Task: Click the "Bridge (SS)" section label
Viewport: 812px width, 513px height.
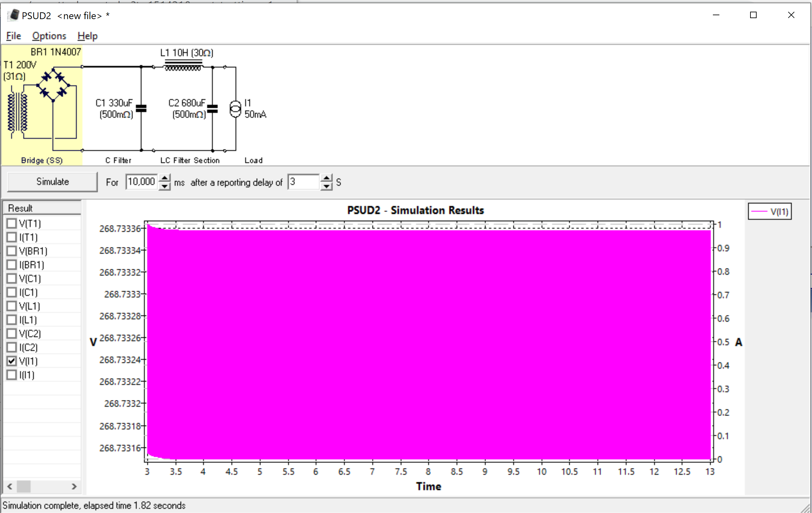Action: [x=42, y=160]
